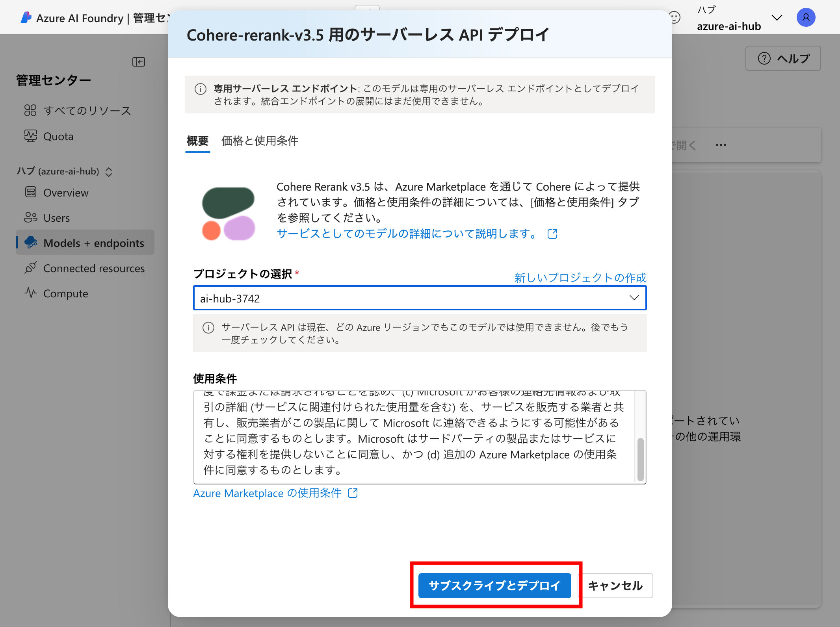Image resolution: width=840 pixels, height=627 pixels.
Task: Select Models + endpoints in the sidebar
Action: point(93,243)
